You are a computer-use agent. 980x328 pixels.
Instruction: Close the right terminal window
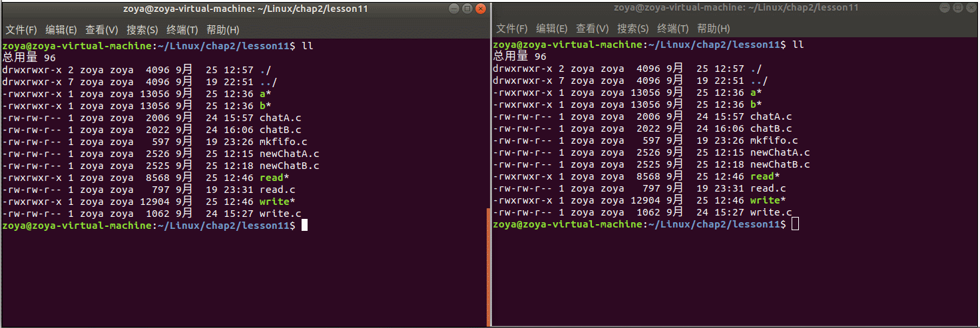pos(970,7)
